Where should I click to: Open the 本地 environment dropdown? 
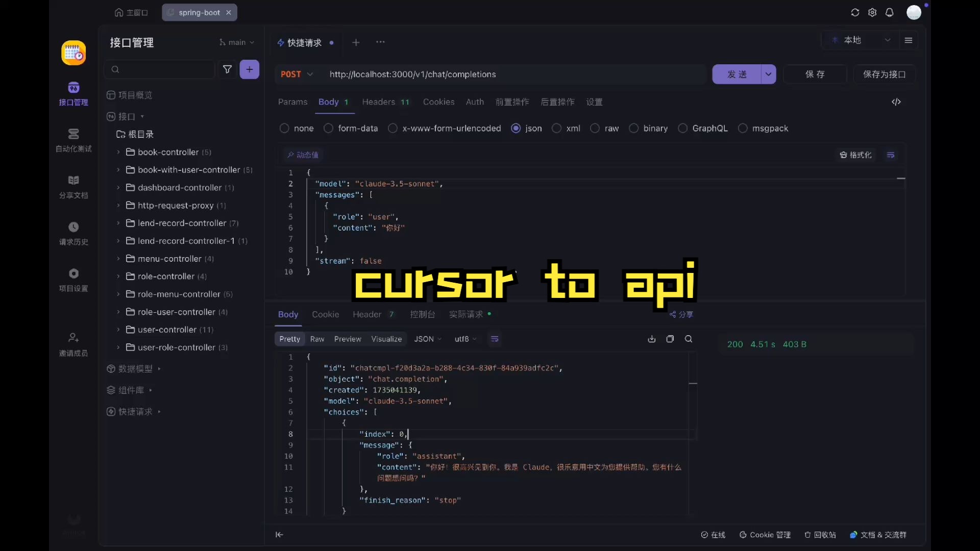click(862, 40)
